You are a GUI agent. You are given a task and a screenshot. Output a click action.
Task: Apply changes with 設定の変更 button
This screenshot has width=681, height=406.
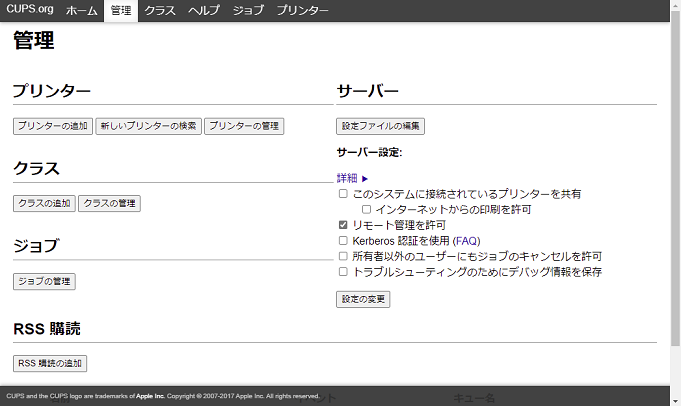363,299
